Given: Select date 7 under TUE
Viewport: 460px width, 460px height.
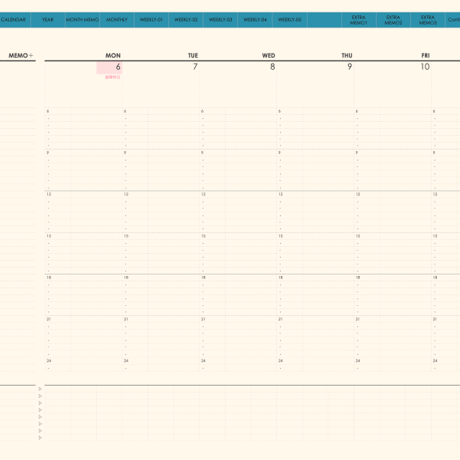Looking at the screenshot, I should 195,67.
